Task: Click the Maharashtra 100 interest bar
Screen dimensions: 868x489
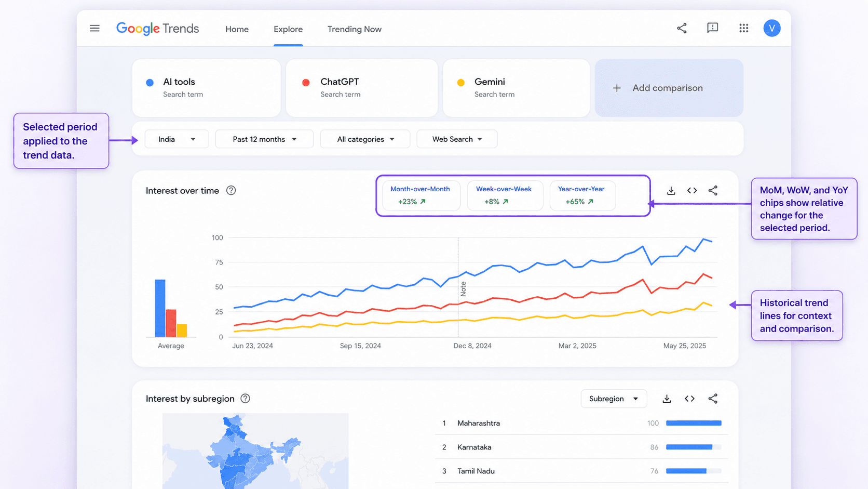Action: (x=694, y=423)
